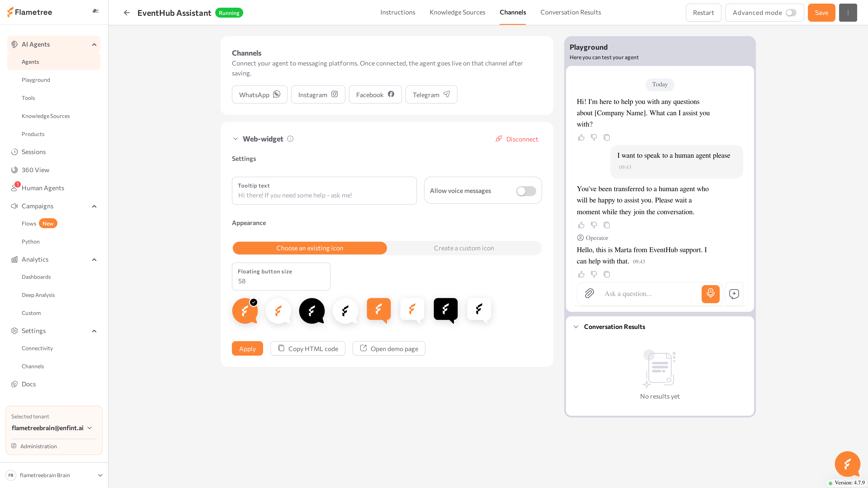This screenshot has width=868, height=488.
Task: Focus the Ask a question input
Action: click(x=650, y=294)
